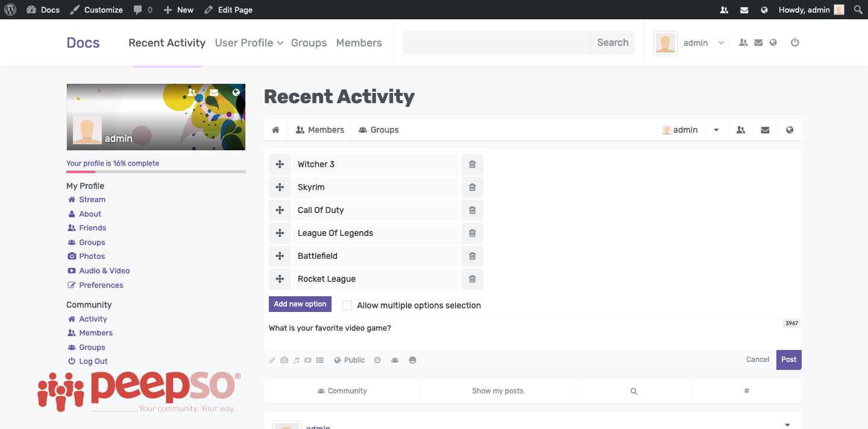Screen dimensions: 868x429
Task: Select the video post type icon
Action: pyautogui.click(x=308, y=360)
